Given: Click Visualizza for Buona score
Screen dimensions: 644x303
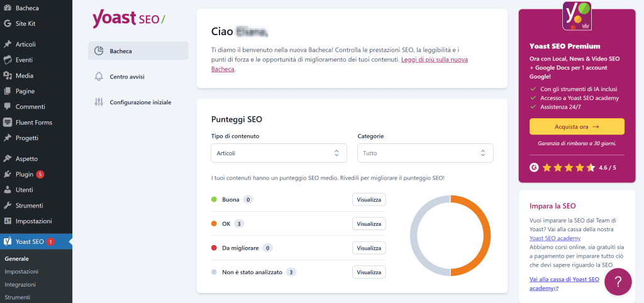Looking at the screenshot, I should coord(369,199).
